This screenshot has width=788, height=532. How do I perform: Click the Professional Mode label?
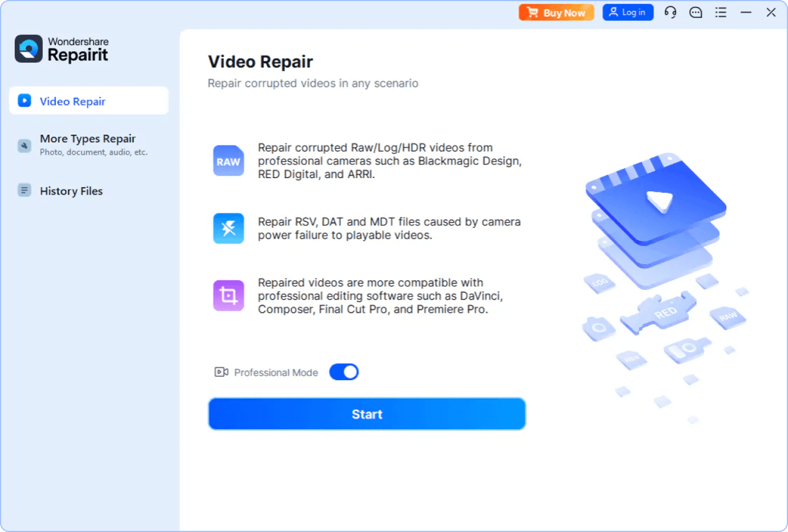[x=276, y=372]
